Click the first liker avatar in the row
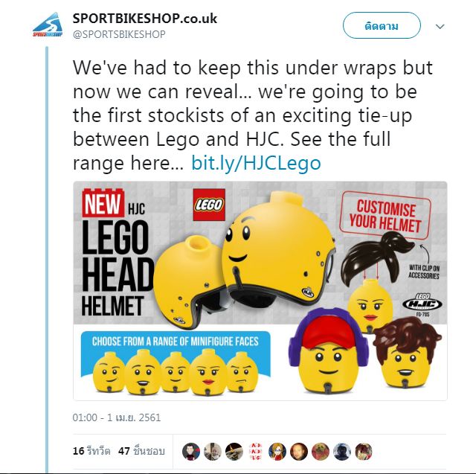476x474 pixels. (x=191, y=452)
